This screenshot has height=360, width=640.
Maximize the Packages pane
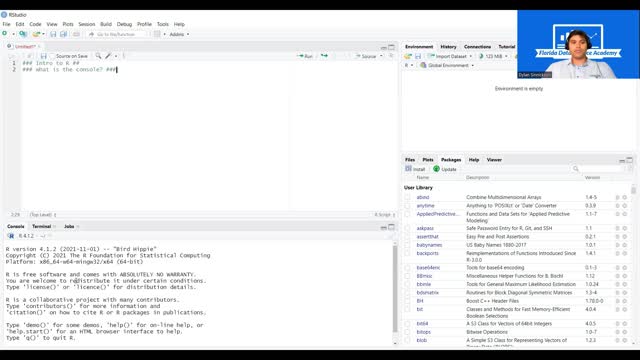[x=629, y=160]
